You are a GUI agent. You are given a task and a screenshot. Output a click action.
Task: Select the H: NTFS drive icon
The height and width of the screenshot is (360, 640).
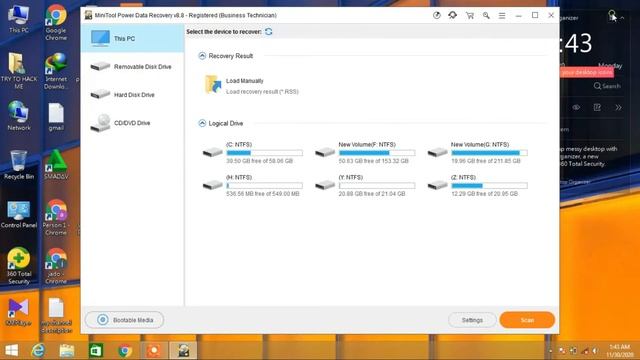[213, 185]
